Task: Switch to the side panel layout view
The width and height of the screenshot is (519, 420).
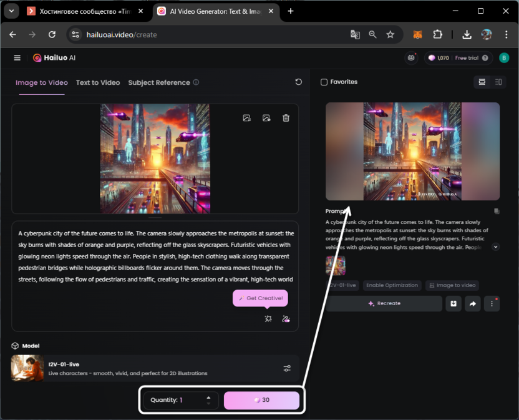Action: 498,82
